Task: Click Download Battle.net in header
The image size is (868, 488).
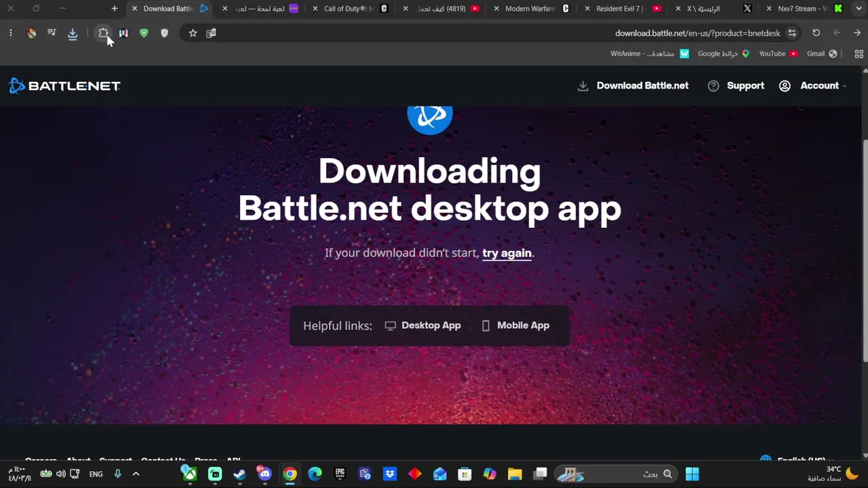Action: point(633,85)
